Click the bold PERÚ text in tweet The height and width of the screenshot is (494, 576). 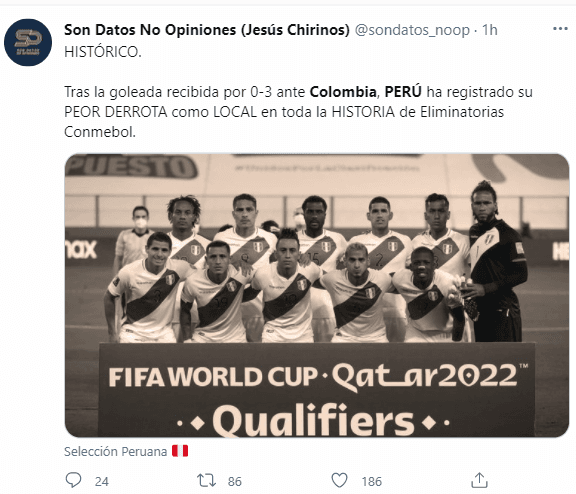point(403,92)
